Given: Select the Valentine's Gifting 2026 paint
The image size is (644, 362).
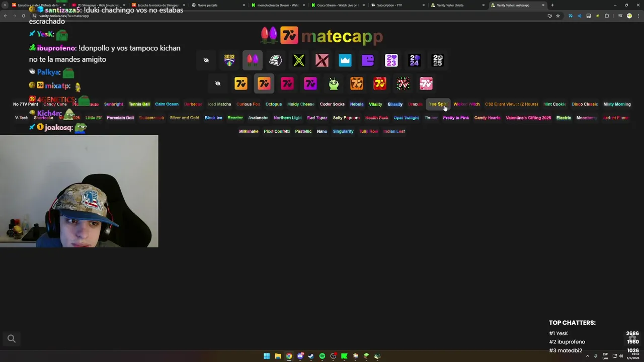Looking at the screenshot, I should 528,118.
